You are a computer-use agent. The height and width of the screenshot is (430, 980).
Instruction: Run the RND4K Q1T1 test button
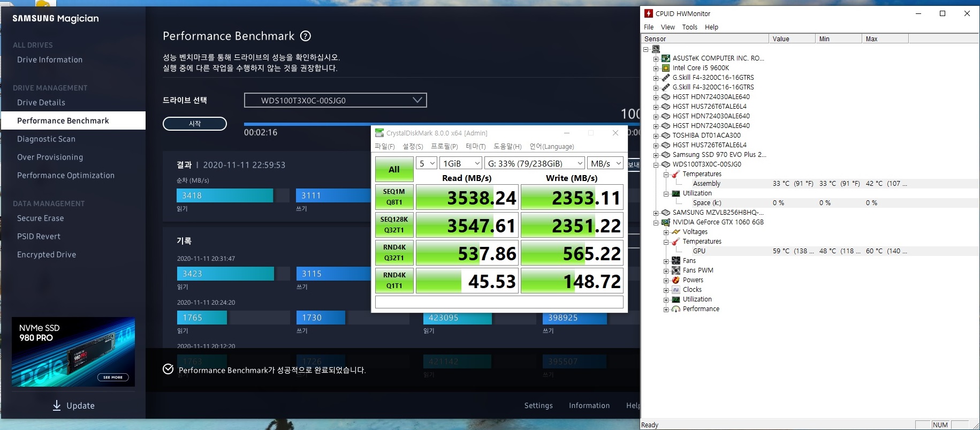(x=394, y=281)
